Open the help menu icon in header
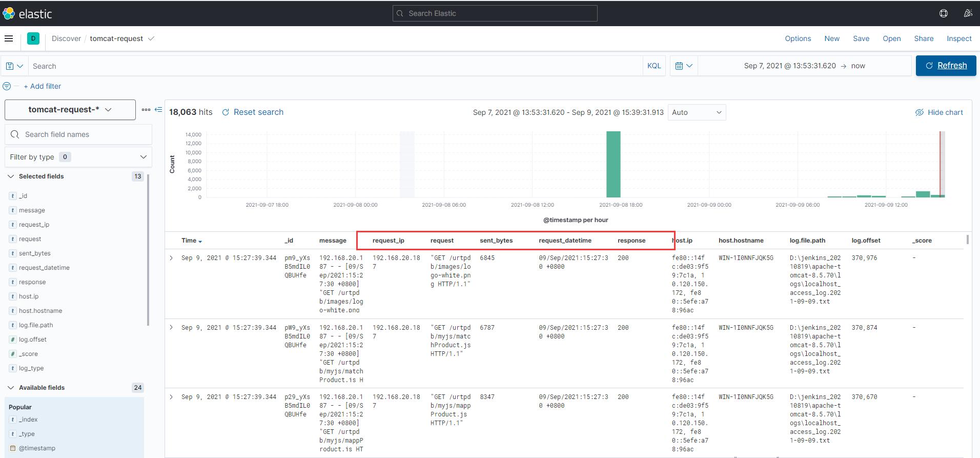Viewport: 980px width, 458px height. (x=943, y=13)
